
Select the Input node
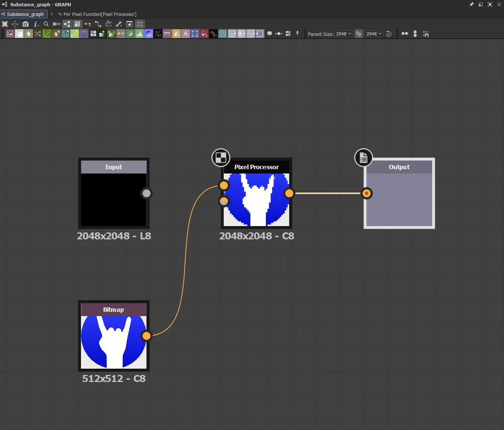[x=114, y=193]
